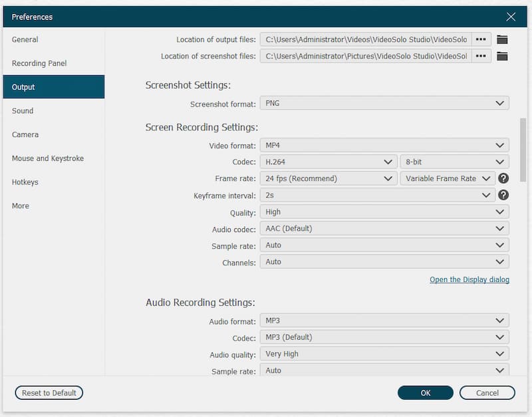
Task: Browse screenshot files path with three-dots button
Action: [x=481, y=56]
